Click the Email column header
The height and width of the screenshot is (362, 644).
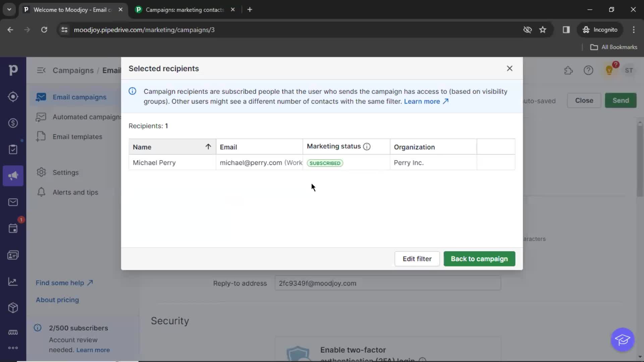(x=259, y=147)
